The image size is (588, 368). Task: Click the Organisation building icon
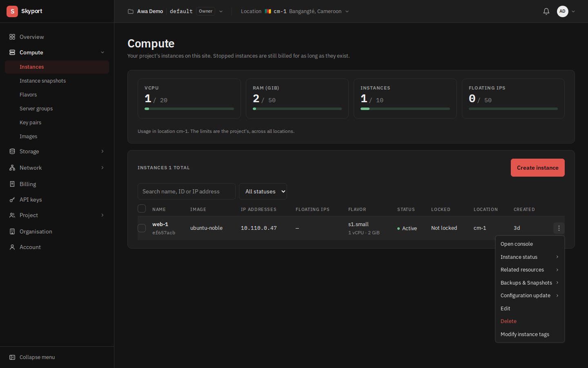12,231
